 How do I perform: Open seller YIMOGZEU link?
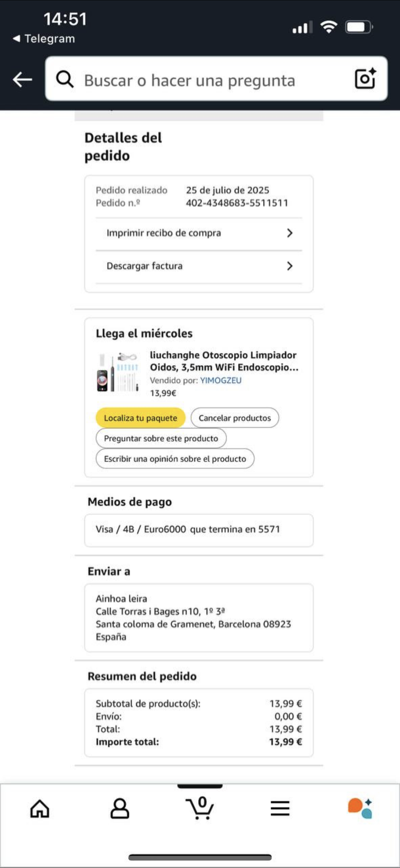221,380
